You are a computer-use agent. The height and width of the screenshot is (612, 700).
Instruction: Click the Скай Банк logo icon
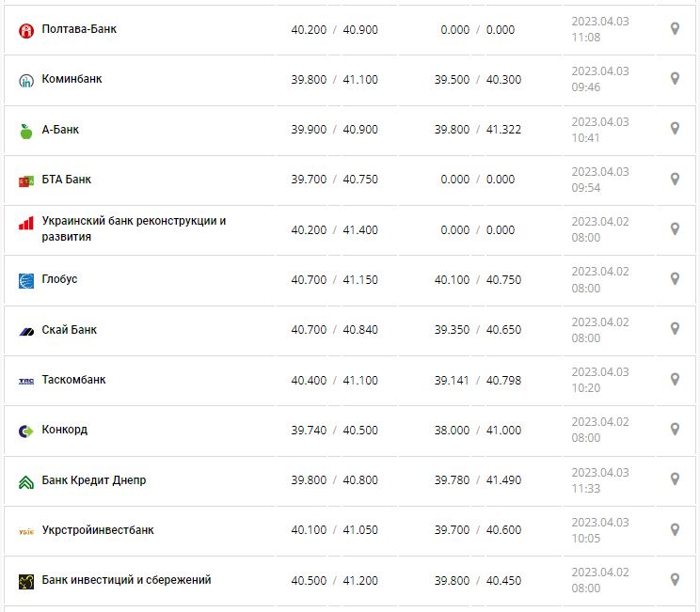tap(26, 331)
